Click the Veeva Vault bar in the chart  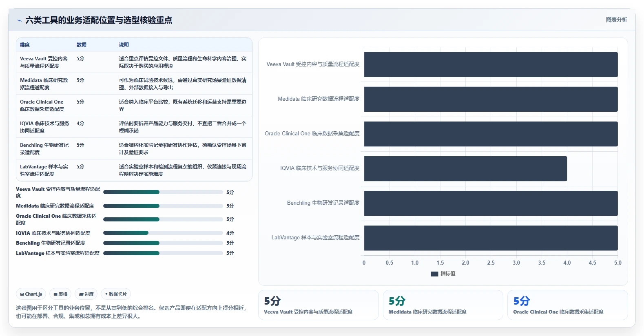pyautogui.click(x=491, y=64)
